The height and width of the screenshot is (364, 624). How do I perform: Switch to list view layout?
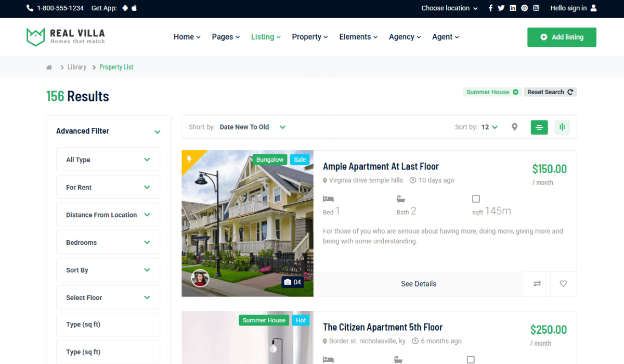(x=539, y=127)
